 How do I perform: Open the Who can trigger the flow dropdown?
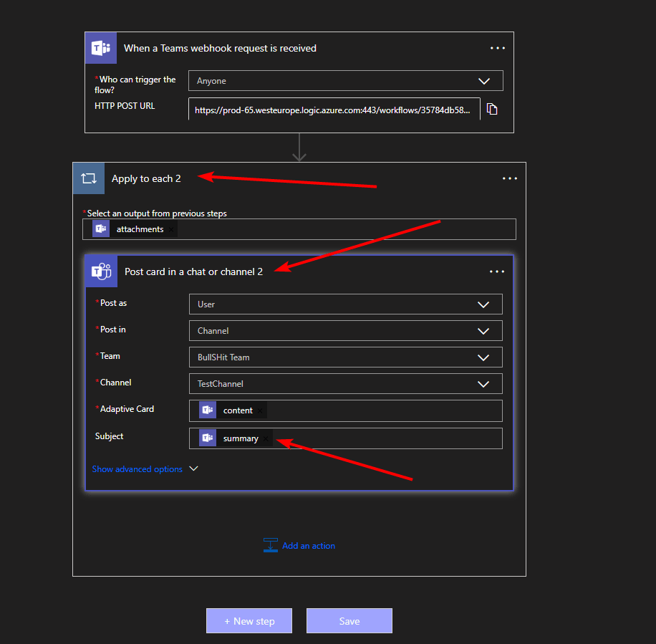pyautogui.click(x=346, y=81)
